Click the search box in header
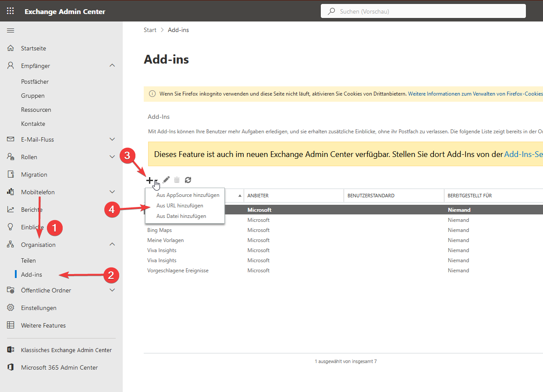Image resolution: width=543 pixels, height=392 pixels. (423, 11)
